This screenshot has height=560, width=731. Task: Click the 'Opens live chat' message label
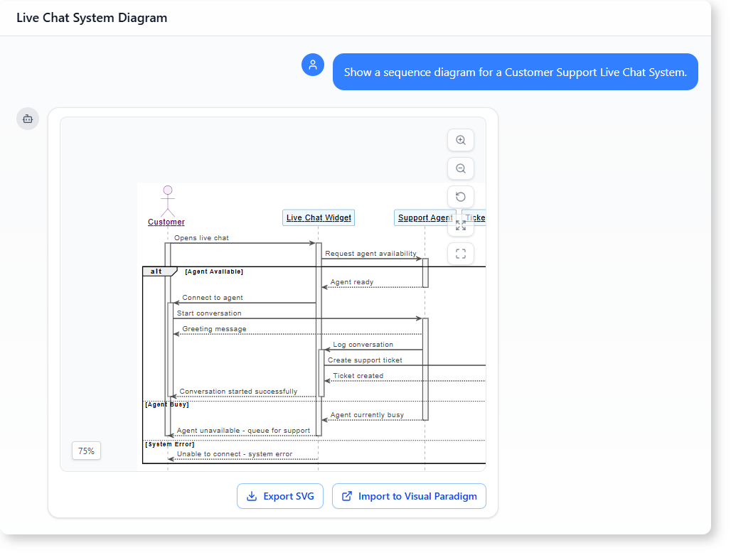point(201,238)
